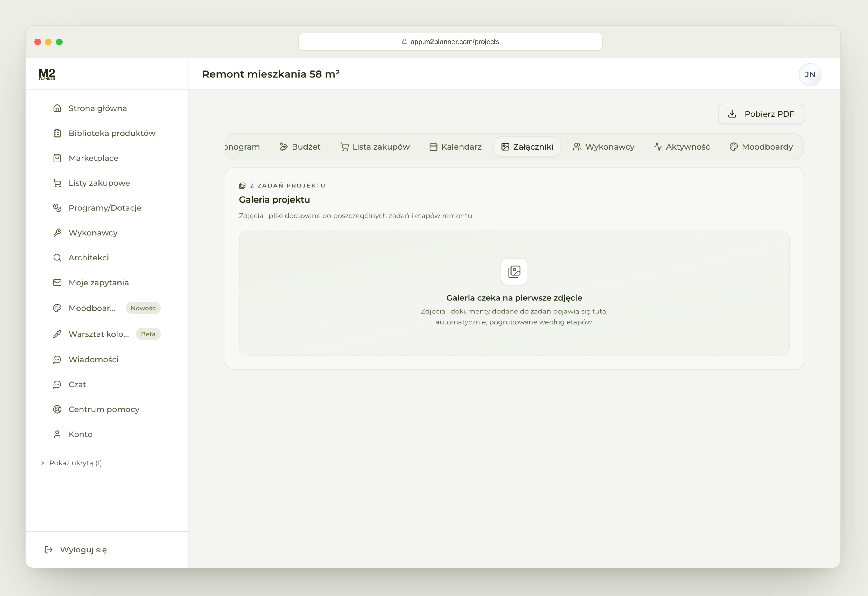This screenshot has height=596, width=868.
Task: Click 'Galeria czeka na pierwsze zdjęcie' text
Action: point(514,298)
